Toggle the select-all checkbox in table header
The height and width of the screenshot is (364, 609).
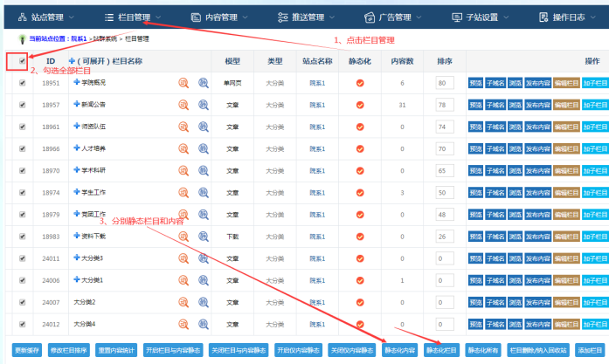pyautogui.click(x=22, y=61)
